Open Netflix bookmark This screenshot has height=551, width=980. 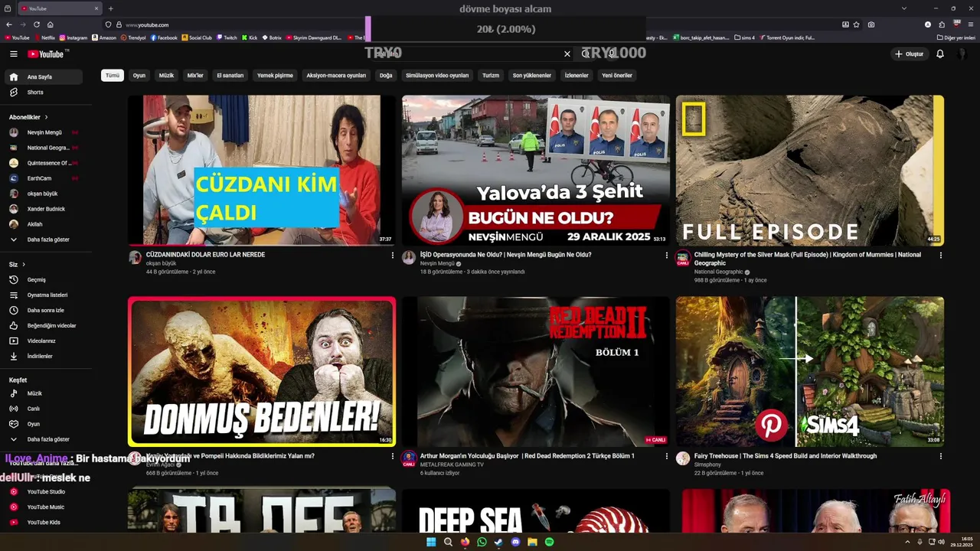pos(44,37)
